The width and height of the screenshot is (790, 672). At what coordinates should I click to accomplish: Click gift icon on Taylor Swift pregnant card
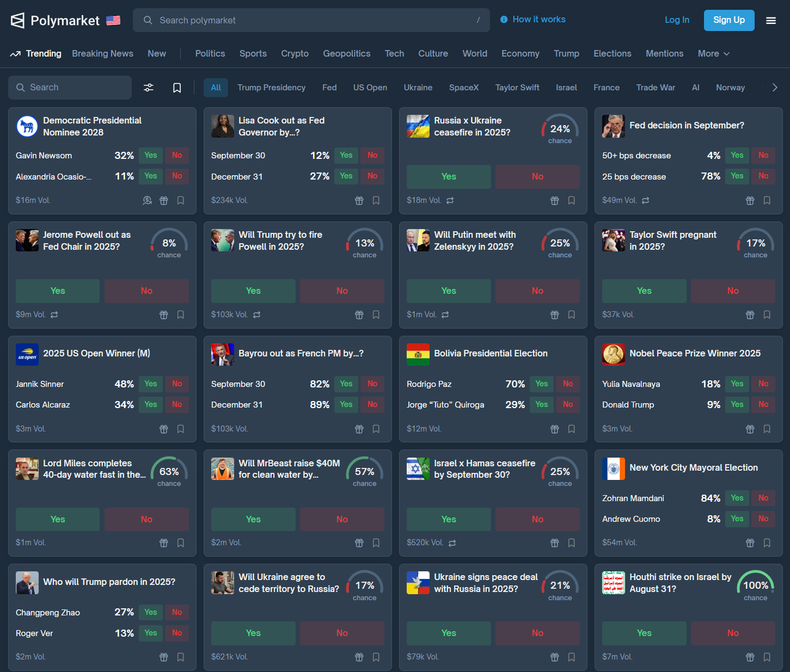pyautogui.click(x=750, y=315)
